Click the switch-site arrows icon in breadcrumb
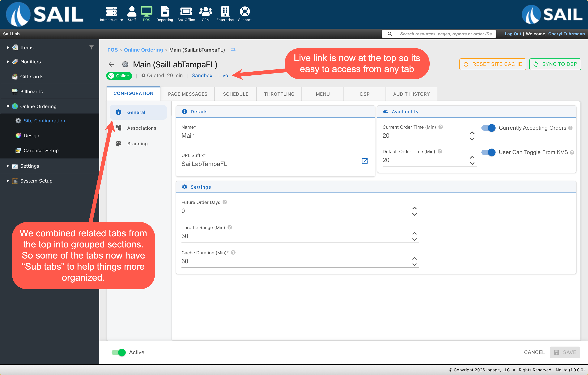Image resolution: width=588 pixels, height=375 pixels. point(233,50)
